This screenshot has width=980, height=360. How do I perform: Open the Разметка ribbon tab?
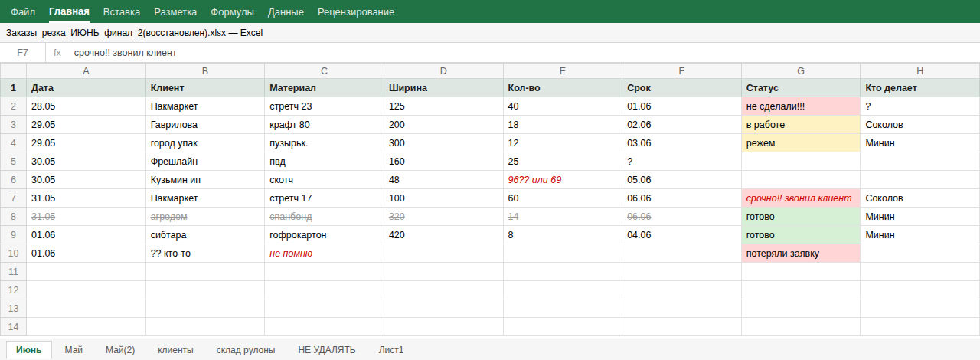(x=175, y=11)
